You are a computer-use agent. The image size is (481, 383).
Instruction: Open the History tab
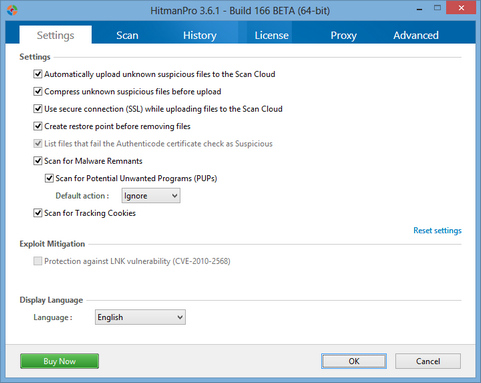(200, 35)
